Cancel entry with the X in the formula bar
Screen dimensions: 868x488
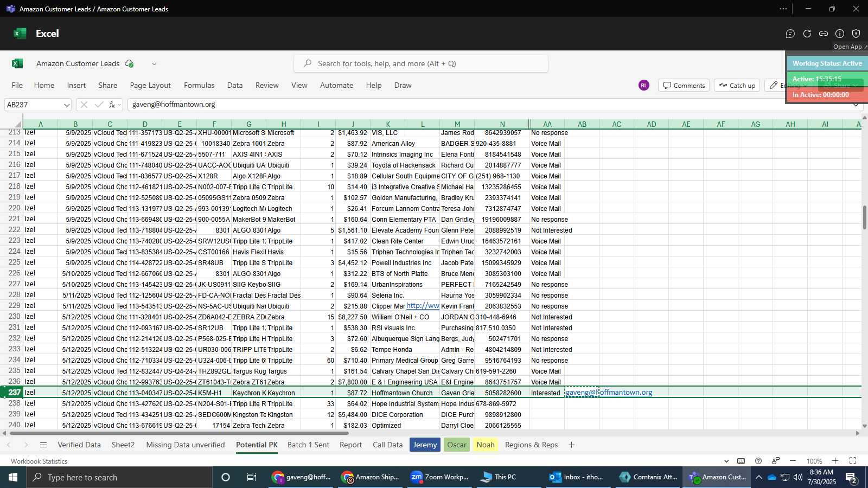point(84,105)
